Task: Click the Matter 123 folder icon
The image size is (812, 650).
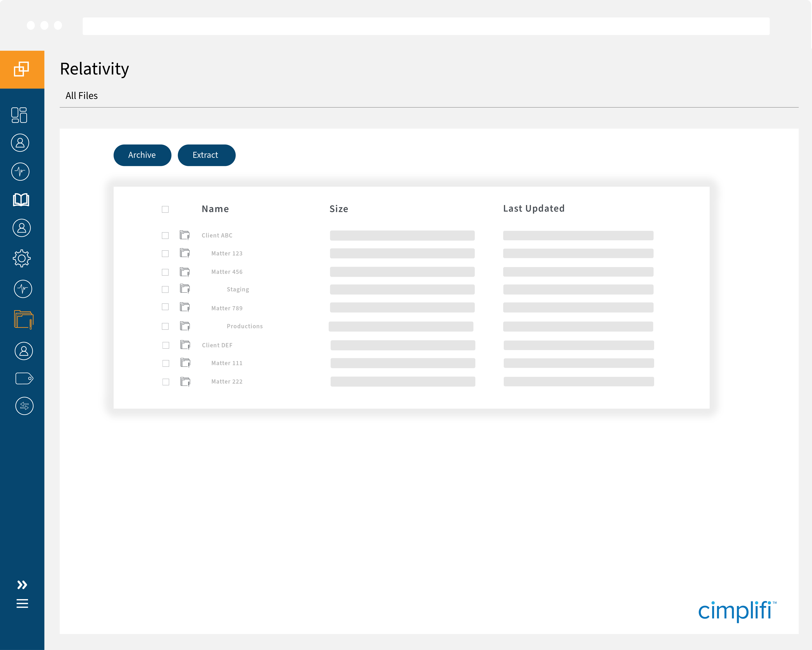Action: click(x=185, y=253)
